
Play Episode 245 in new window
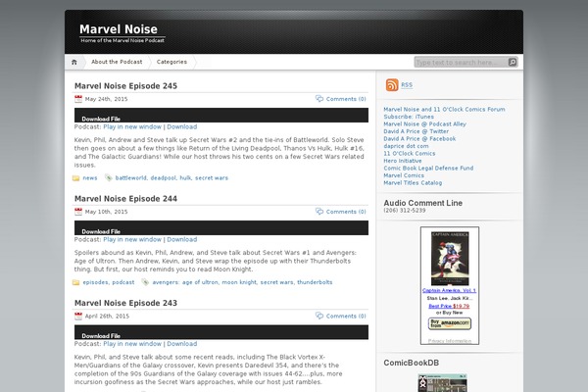point(132,126)
